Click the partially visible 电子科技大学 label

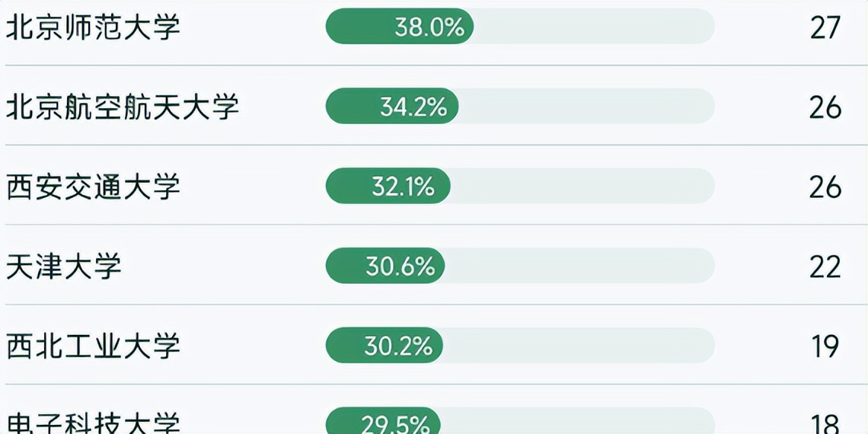[x=93, y=423]
